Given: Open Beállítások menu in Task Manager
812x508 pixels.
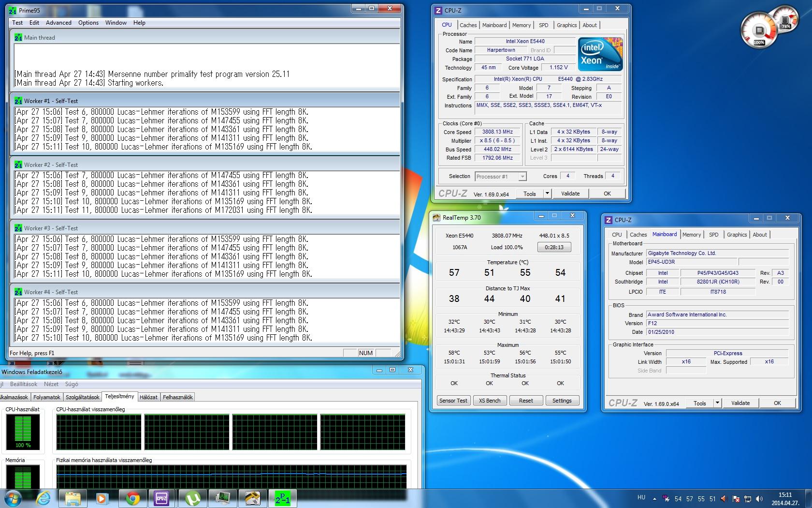Looking at the screenshot, I should click(x=24, y=384).
